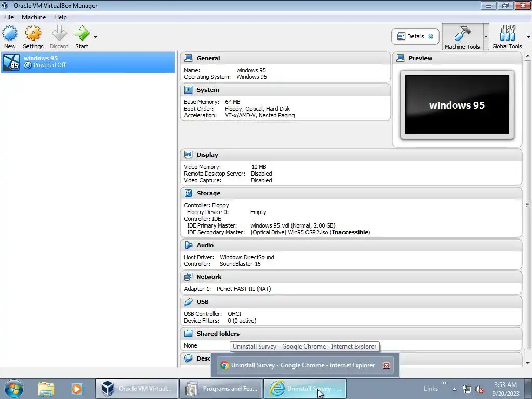Close the Uninstall Survey taskbar preview
The width and height of the screenshot is (532, 399).
click(387, 365)
